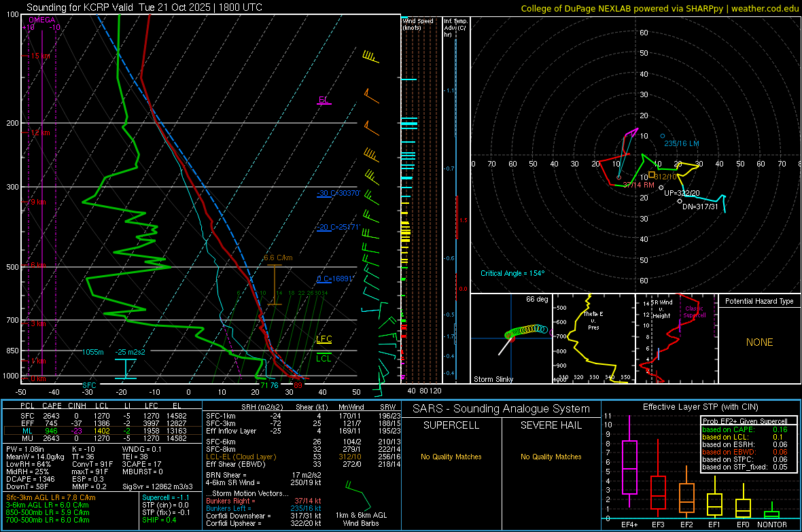Click the -20 C=25171' height label

(x=338, y=227)
